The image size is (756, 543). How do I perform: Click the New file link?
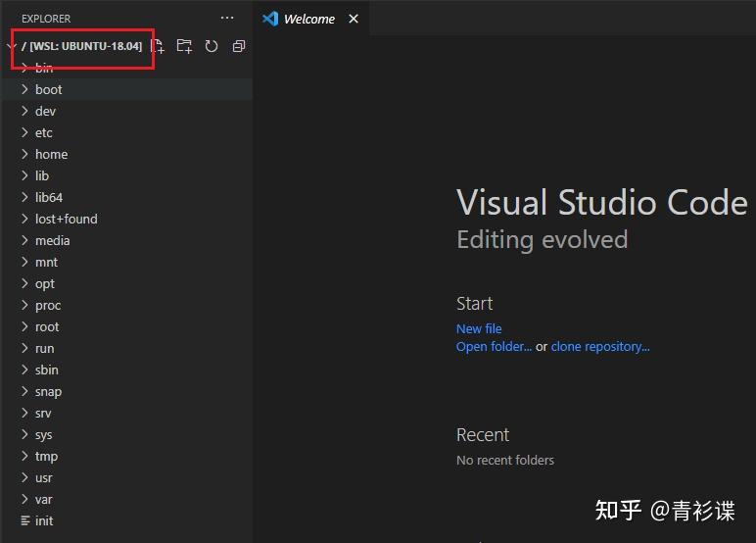click(479, 328)
